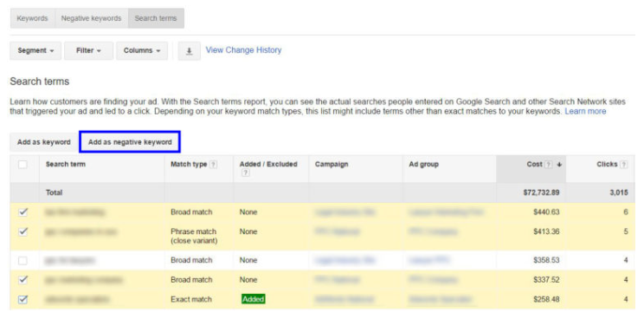644x319 pixels.
Task: Open the Added / Excluded help icon
Action: [245, 173]
